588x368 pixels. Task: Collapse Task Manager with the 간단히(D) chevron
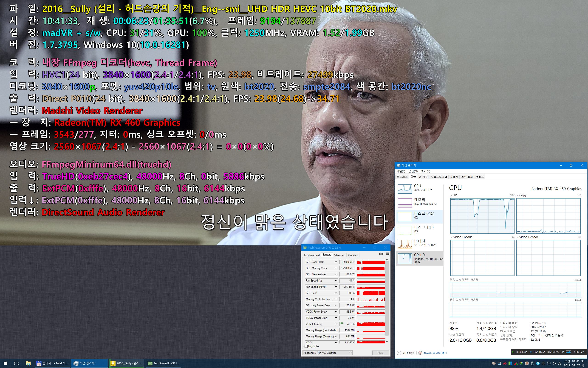click(399, 353)
